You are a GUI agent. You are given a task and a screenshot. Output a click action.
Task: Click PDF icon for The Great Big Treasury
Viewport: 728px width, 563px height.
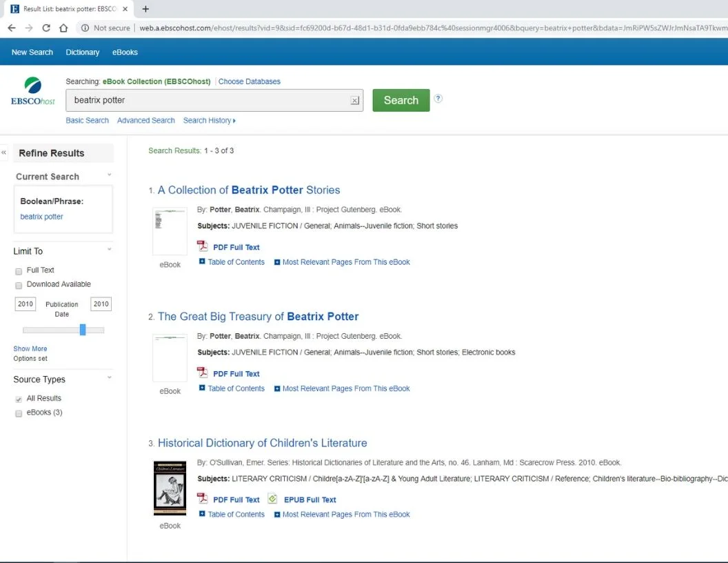pyautogui.click(x=202, y=373)
